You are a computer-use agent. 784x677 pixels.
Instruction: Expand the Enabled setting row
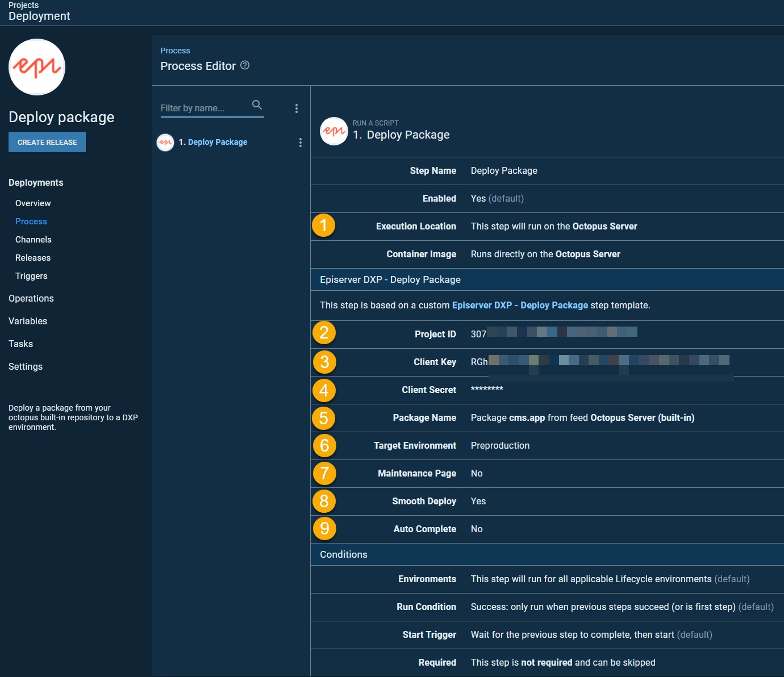point(547,199)
